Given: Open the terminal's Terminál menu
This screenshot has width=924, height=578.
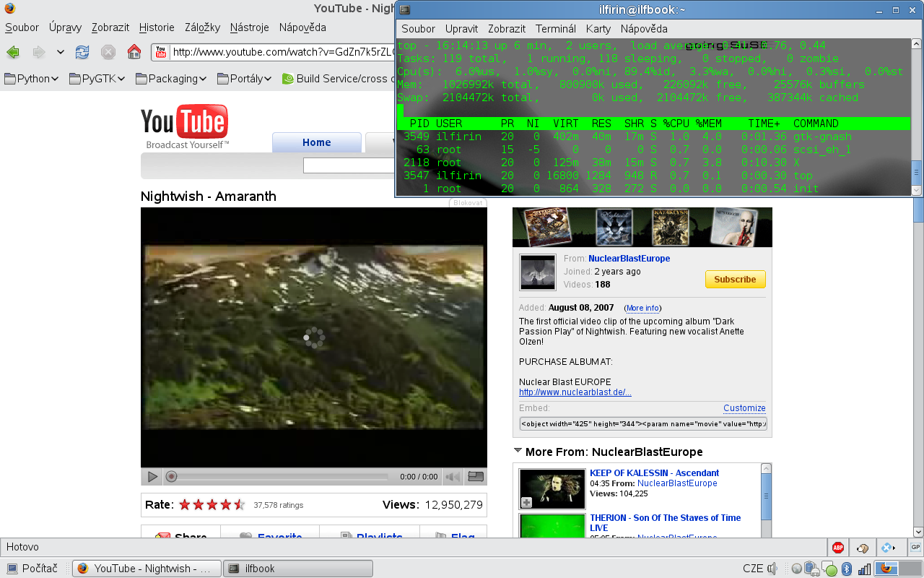Looking at the screenshot, I should (556, 29).
